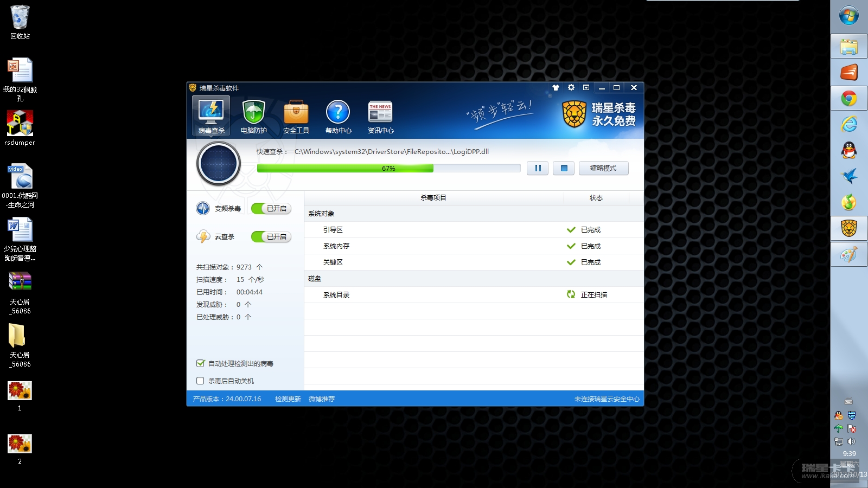Select the flower image named 2
868x488 pixels.
(20, 450)
